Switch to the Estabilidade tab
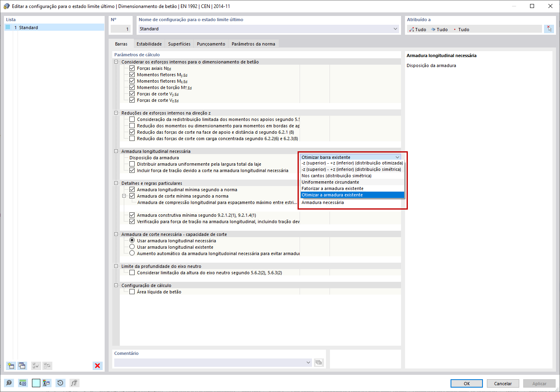 point(149,44)
